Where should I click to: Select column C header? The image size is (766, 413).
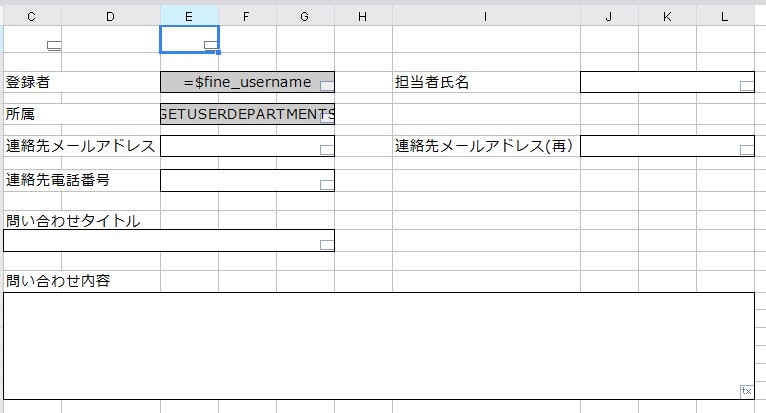click(x=32, y=17)
